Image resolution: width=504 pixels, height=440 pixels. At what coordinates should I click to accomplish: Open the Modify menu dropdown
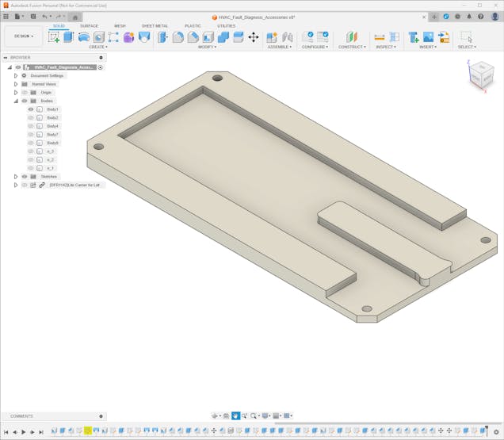click(207, 47)
